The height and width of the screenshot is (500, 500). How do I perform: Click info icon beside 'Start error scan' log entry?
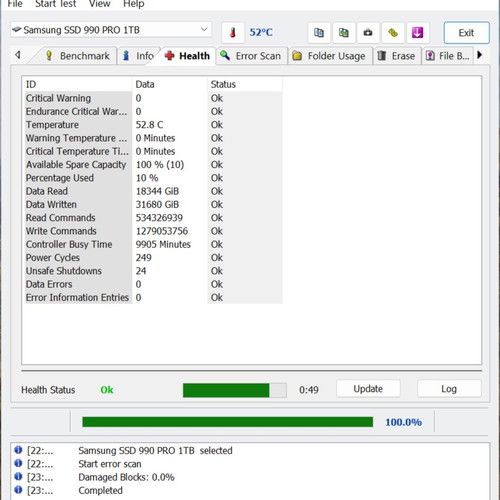tap(18, 463)
